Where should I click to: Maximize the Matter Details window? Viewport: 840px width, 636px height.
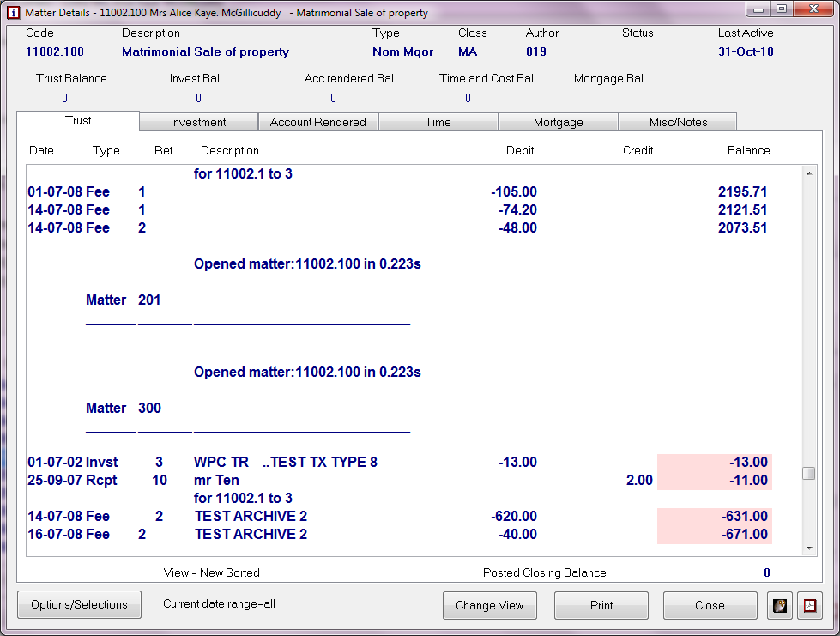click(781, 9)
